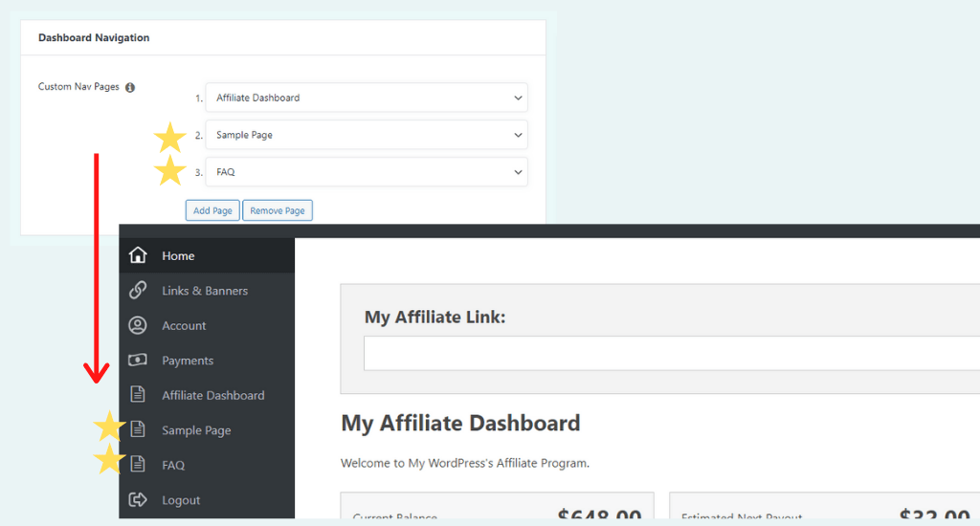Open the Sample Page dropdown
The image size is (980, 526).
[x=367, y=135]
